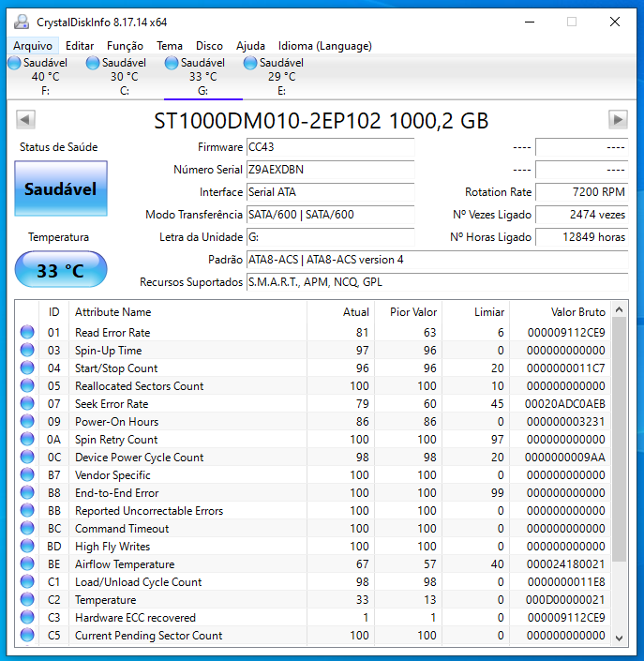Click the Atual column header
644x661 pixels.
point(341,312)
